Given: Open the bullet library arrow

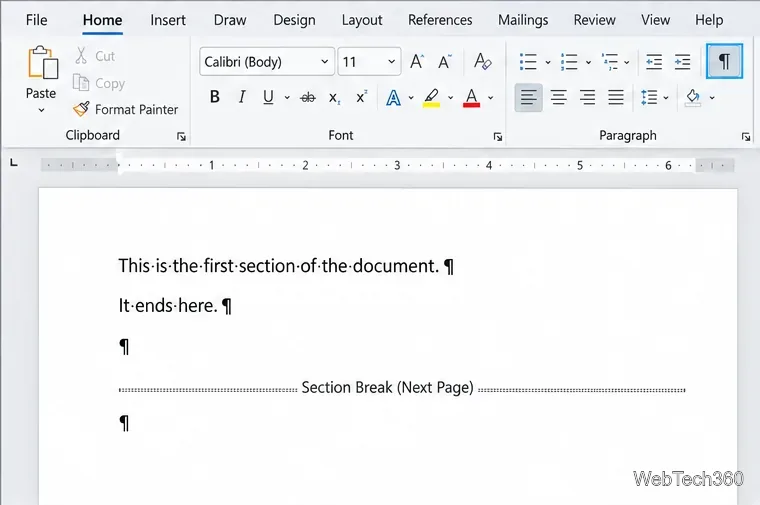Looking at the screenshot, I should point(548,62).
